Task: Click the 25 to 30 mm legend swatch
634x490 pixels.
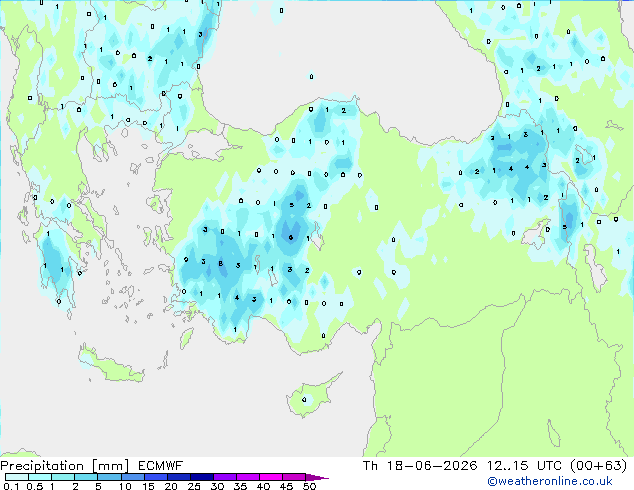Action: coord(201,477)
